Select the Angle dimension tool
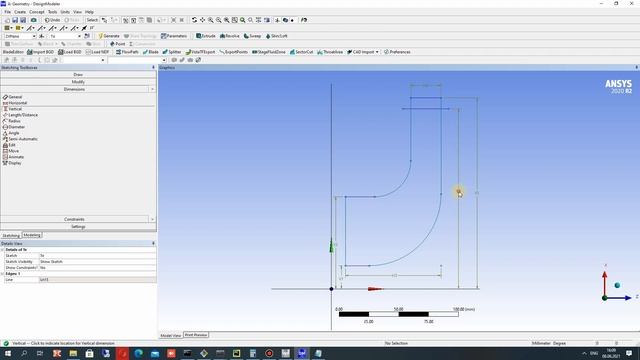 (x=11, y=133)
